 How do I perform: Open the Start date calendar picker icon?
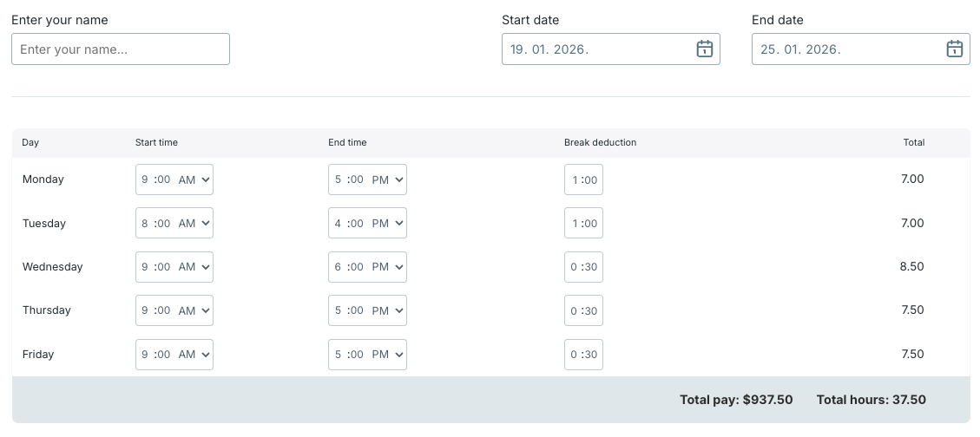point(705,49)
